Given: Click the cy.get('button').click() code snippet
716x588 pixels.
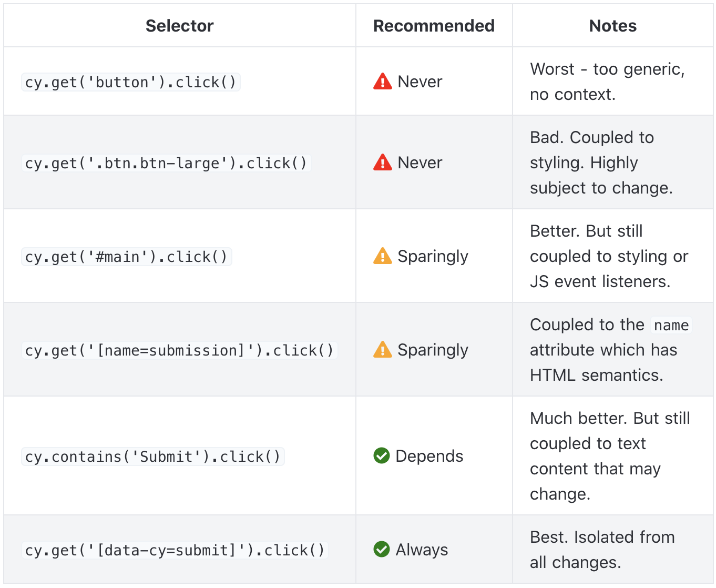Looking at the screenshot, I should (130, 82).
